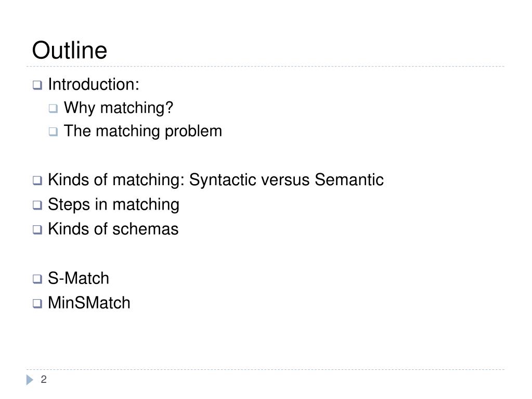Click the S-Match text item
532x399 pixels.
pos(79,278)
